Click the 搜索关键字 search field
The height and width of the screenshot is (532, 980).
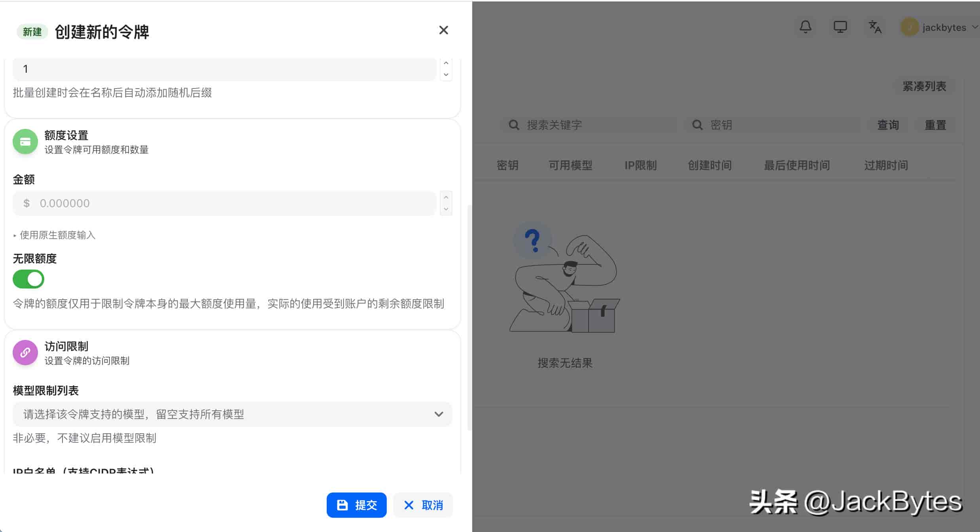[x=588, y=125]
